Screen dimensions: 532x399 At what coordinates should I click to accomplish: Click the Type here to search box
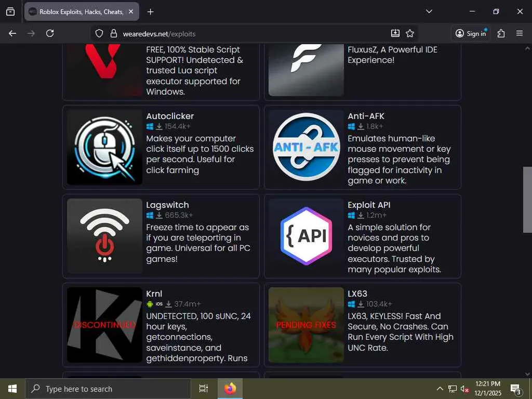pyautogui.click(x=108, y=389)
